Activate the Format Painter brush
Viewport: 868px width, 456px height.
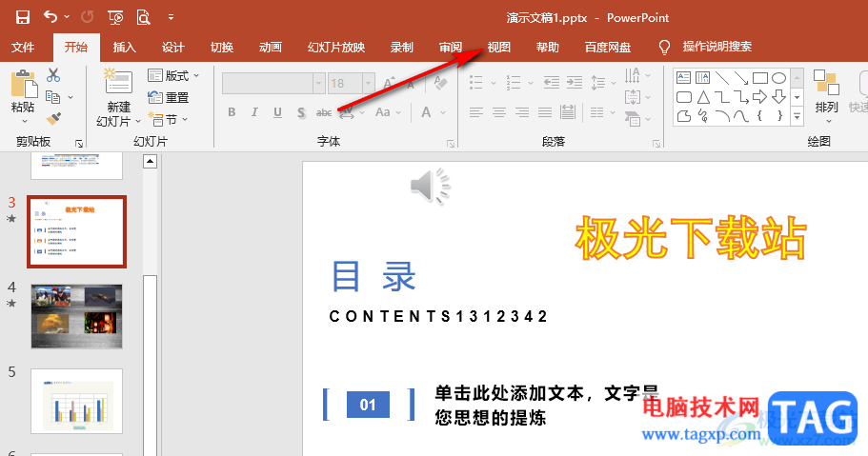click(53, 118)
